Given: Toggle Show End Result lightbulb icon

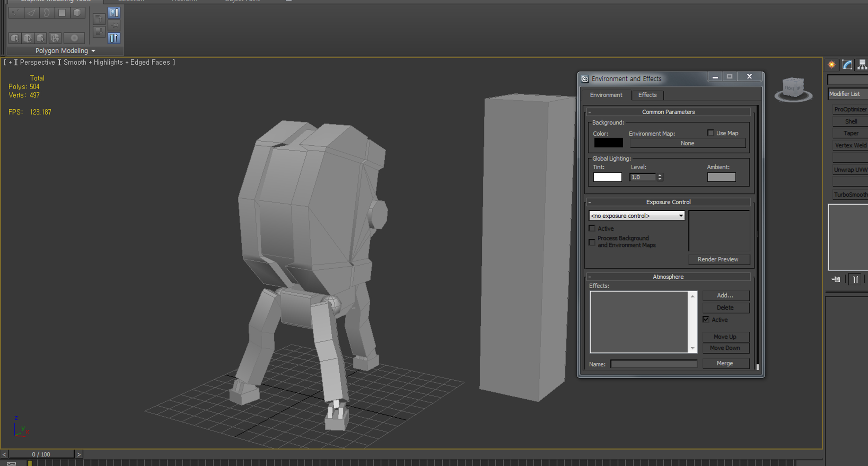Looking at the screenshot, I should pyautogui.click(x=114, y=13).
